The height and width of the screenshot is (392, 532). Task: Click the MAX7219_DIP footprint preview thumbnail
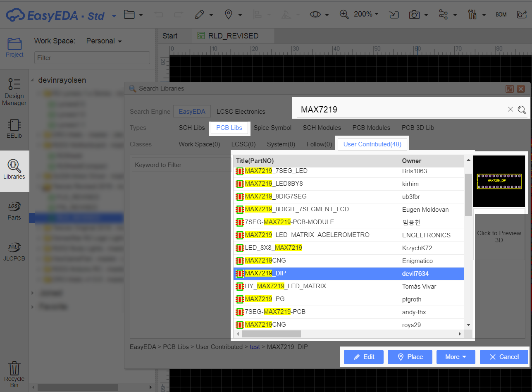pyautogui.click(x=499, y=181)
